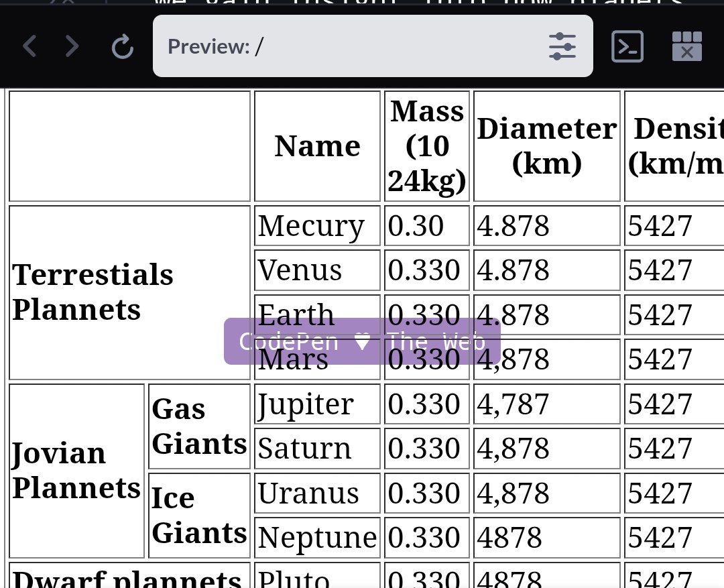Click Uranus's mass value 0.330
724x588 pixels.
426,493
